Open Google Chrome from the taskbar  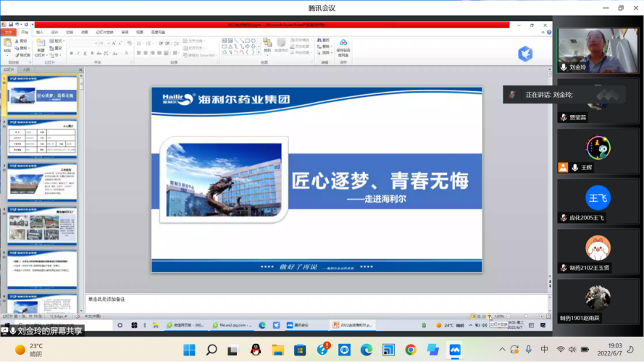(411, 350)
